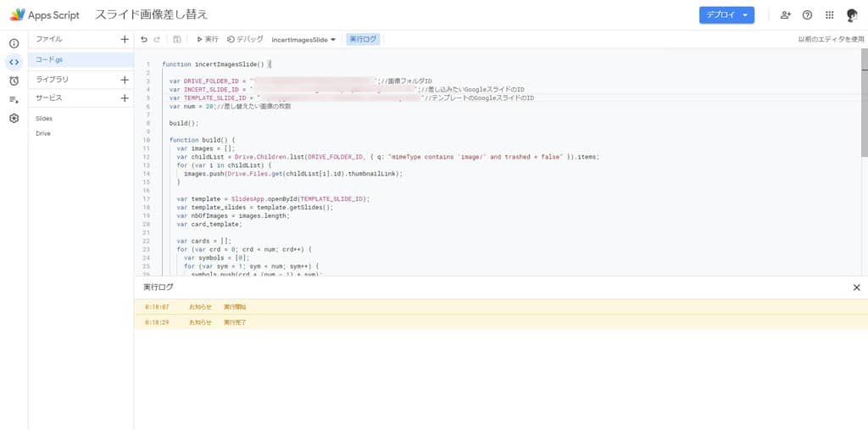Close the execution log panel

click(x=856, y=287)
